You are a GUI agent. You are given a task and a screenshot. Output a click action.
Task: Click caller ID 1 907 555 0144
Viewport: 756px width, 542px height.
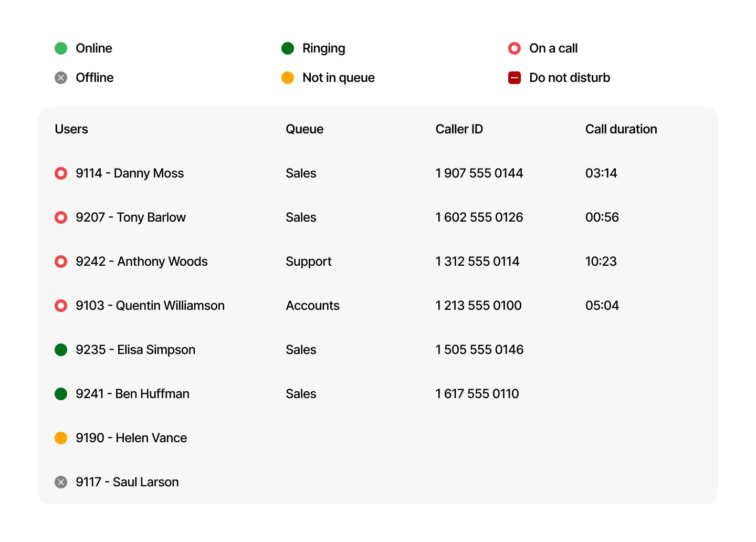click(x=479, y=173)
